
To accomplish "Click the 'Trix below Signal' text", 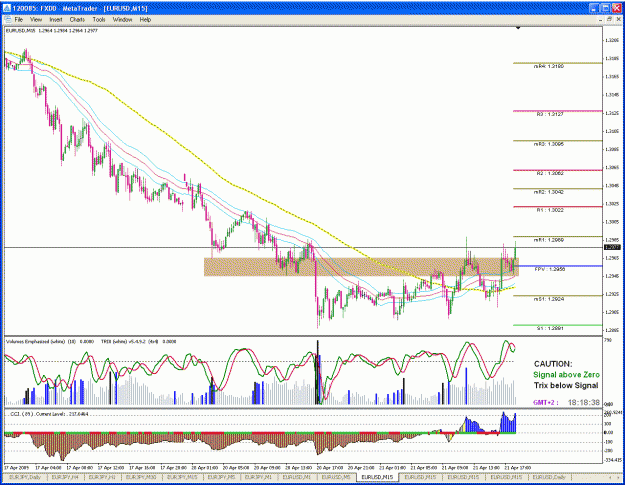I will 566,385.
